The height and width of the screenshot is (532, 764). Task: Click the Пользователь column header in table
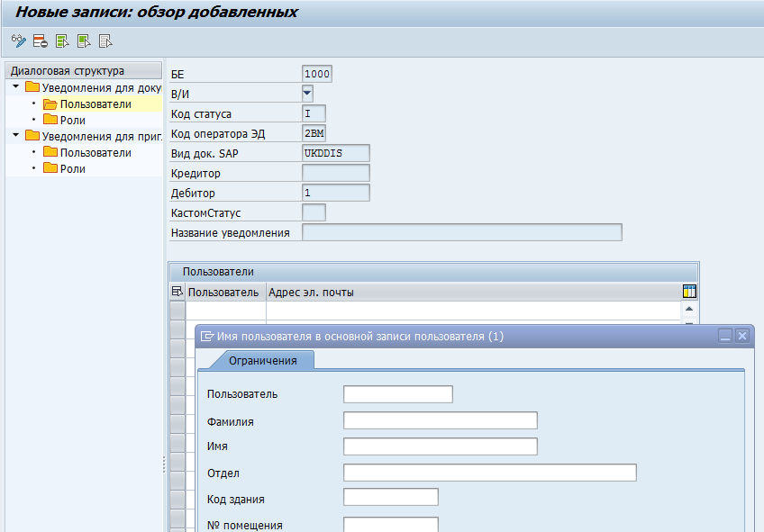[x=223, y=292]
